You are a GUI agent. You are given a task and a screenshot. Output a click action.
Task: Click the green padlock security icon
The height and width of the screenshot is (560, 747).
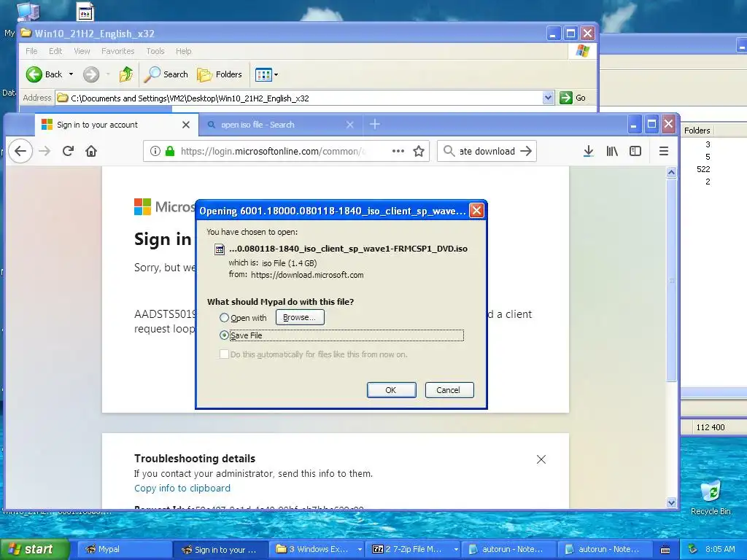click(x=169, y=151)
